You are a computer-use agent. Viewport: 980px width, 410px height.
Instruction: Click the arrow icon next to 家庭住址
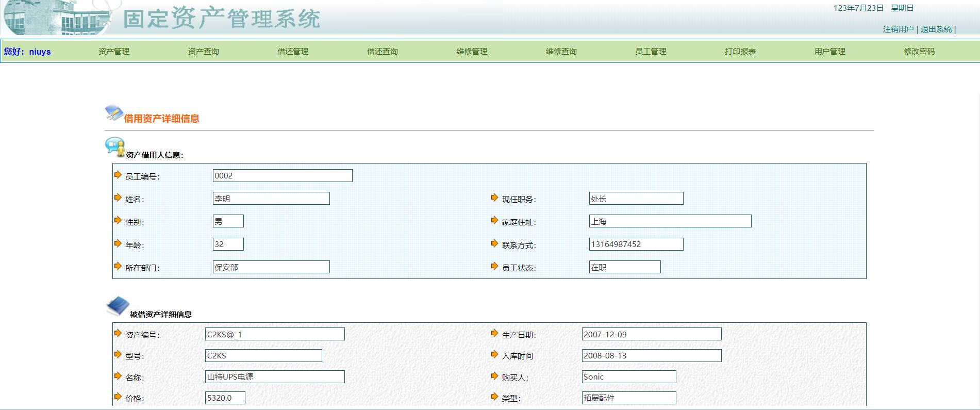[495, 220]
